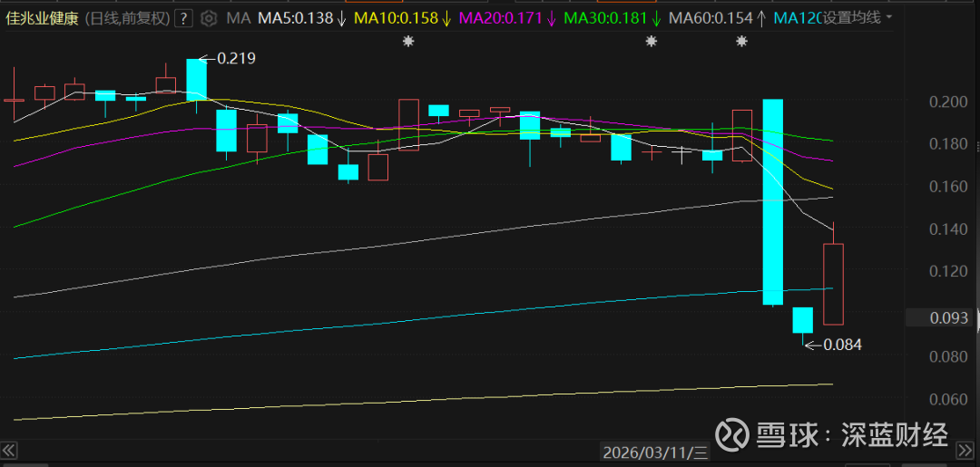Click the 0.140 price axis label
The height and width of the screenshot is (467, 980).
pos(949,229)
